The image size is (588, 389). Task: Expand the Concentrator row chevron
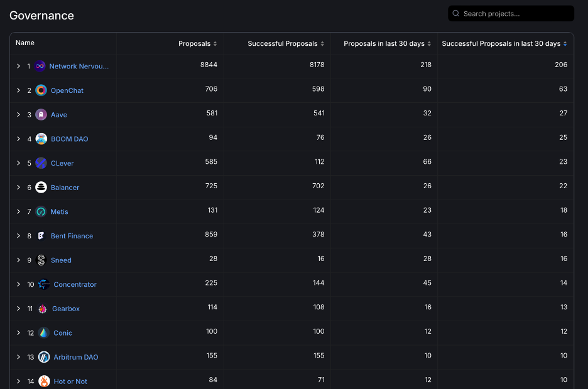point(18,284)
